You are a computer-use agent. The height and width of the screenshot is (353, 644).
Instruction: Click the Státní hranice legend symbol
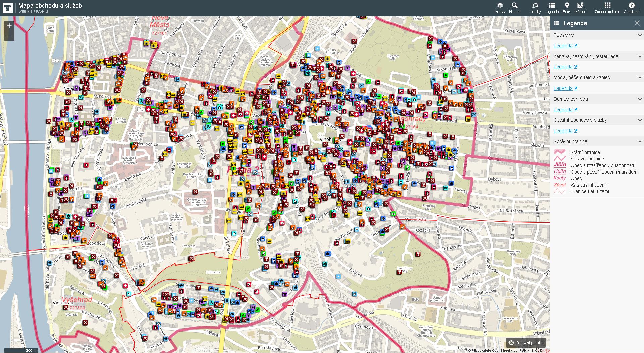(x=559, y=152)
